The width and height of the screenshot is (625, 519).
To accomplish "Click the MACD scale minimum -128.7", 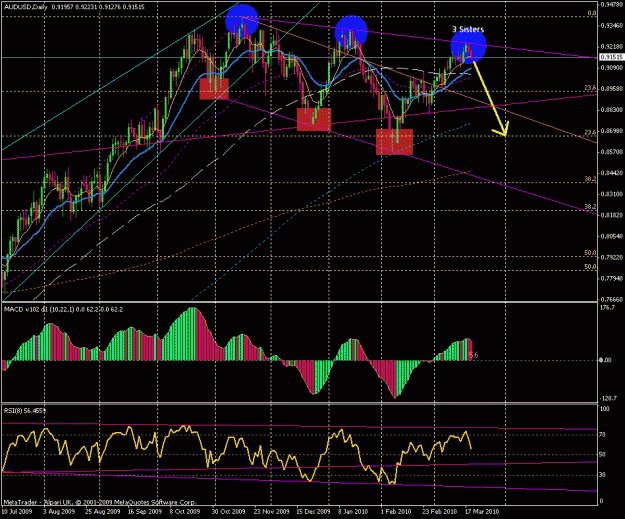I will (608, 398).
